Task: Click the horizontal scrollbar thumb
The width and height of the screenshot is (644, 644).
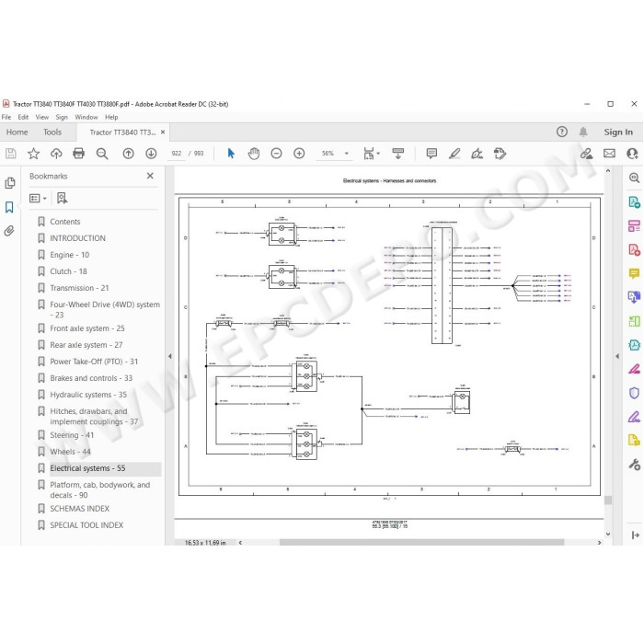Action: [x=421, y=543]
